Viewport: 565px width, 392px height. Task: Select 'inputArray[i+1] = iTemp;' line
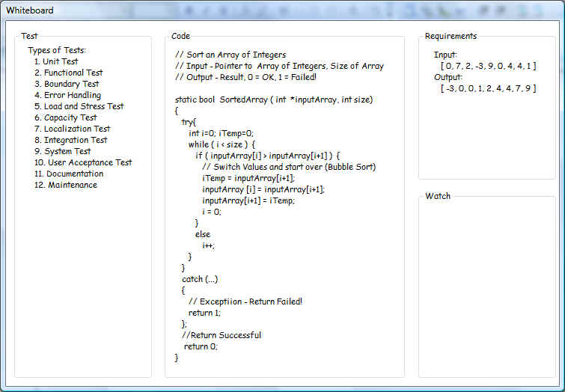(248, 200)
